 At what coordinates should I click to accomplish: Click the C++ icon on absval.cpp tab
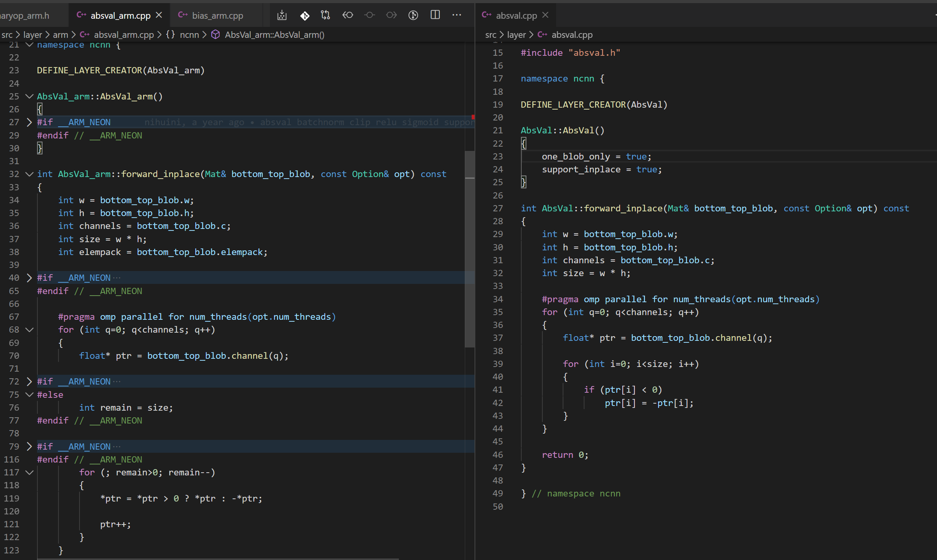point(487,15)
